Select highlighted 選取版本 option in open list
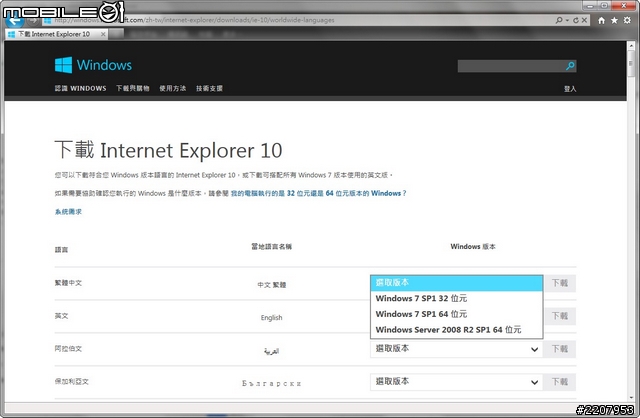The height and width of the screenshot is (418, 640). coord(456,283)
